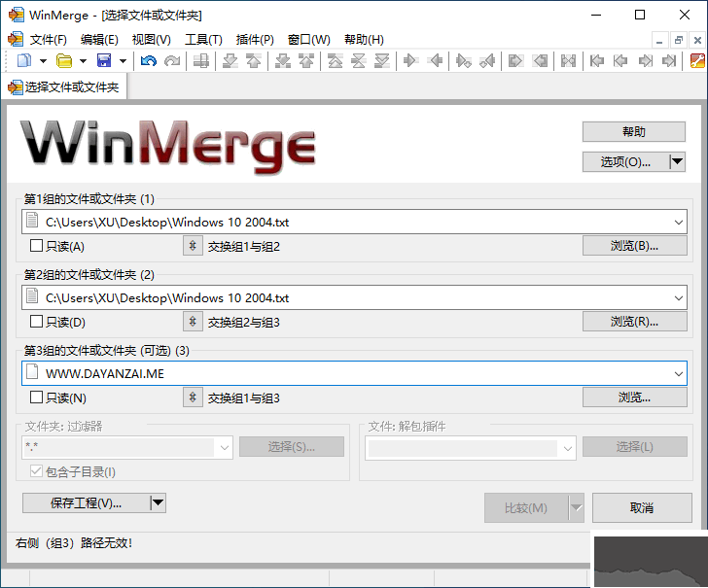Screen dimensions: 708x588
Task: Click the 比较(M) button
Action: [526, 507]
